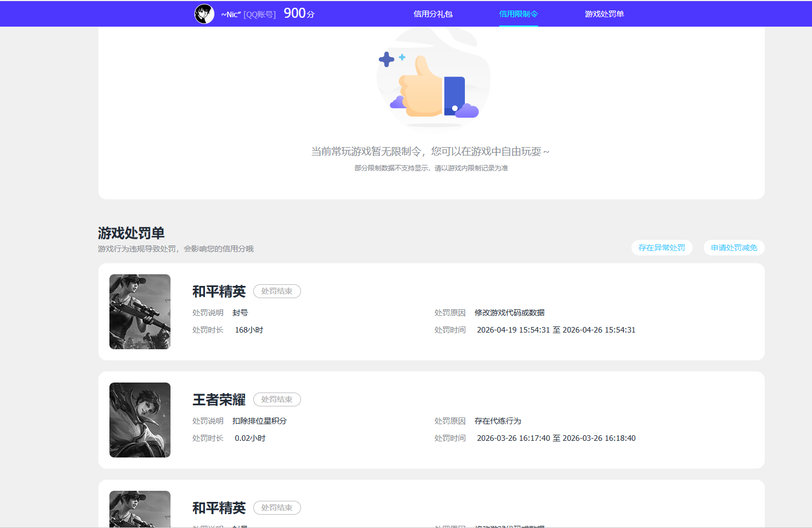Click the 处罚结束 badge on the 168小时 和平精英 card

(277, 291)
